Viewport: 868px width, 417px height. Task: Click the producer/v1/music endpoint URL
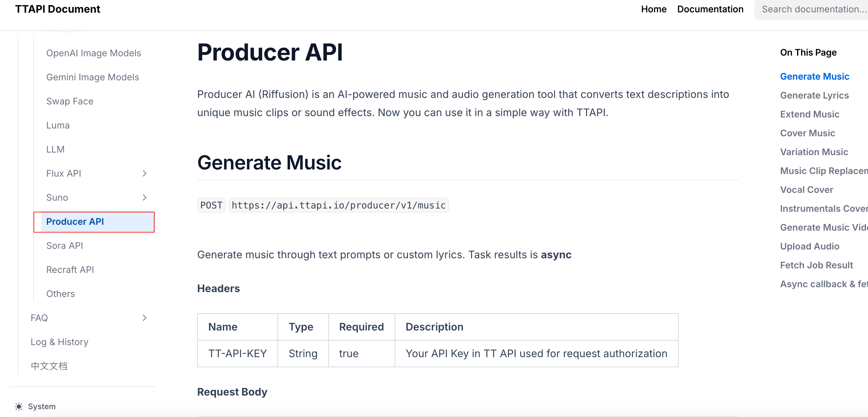[x=338, y=205]
